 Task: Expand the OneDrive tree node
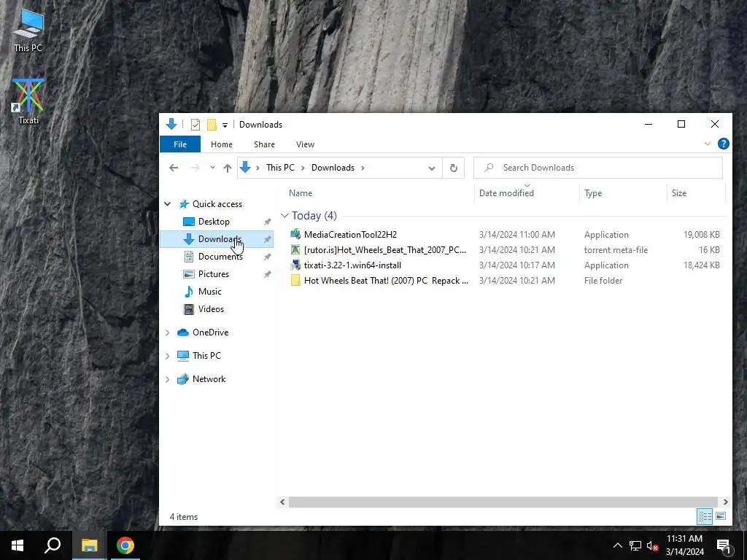coord(168,332)
